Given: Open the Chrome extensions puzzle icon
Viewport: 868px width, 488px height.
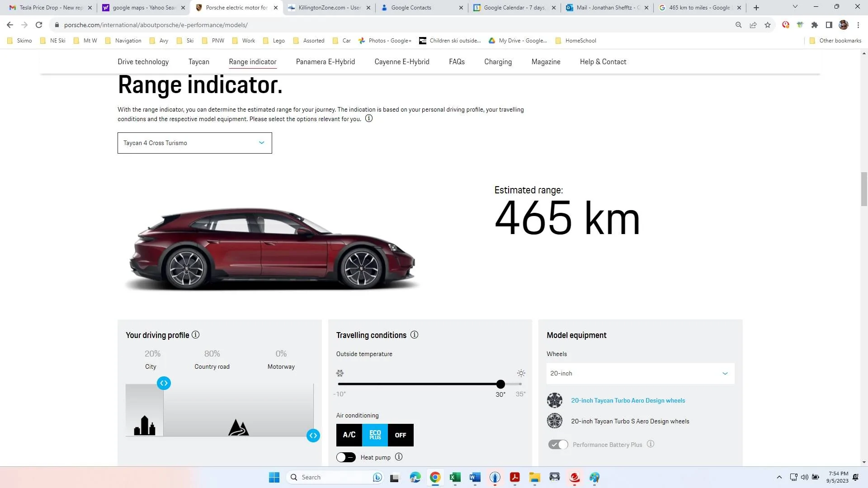Looking at the screenshot, I should (x=815, y=25).
